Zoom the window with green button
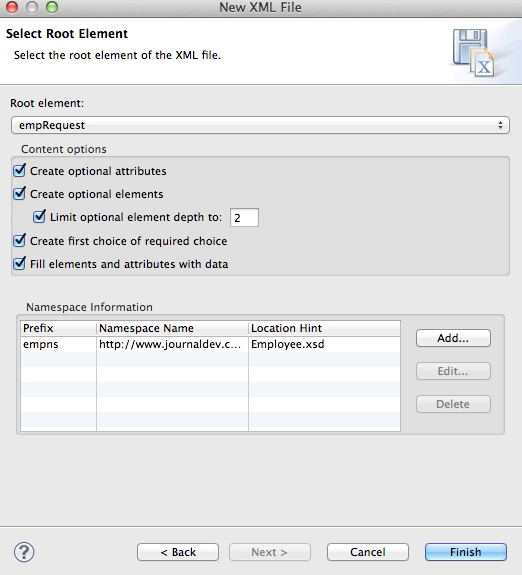This screenshot has height=575, width=522. (x=52, y=7)
